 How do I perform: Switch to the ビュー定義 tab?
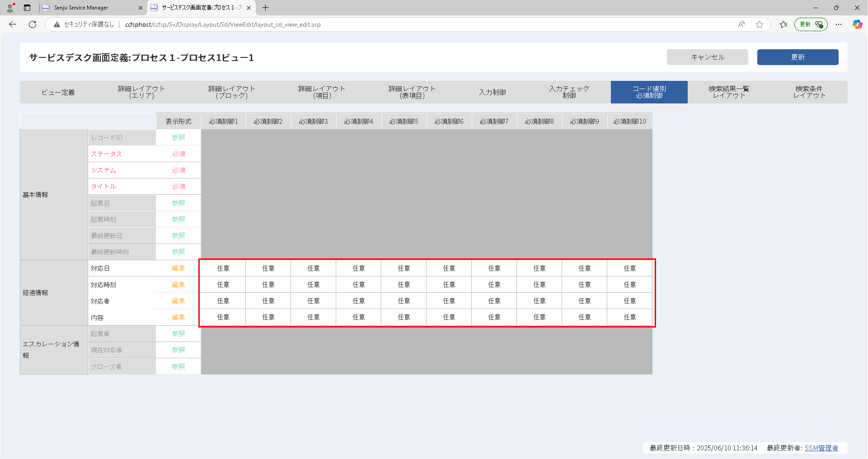click(x=58, y=92)
